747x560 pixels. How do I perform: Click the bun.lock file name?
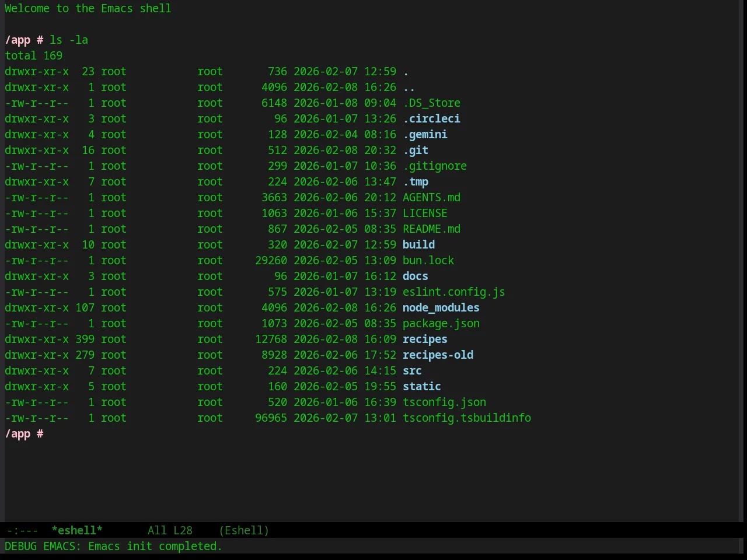[x=428, y=261]
